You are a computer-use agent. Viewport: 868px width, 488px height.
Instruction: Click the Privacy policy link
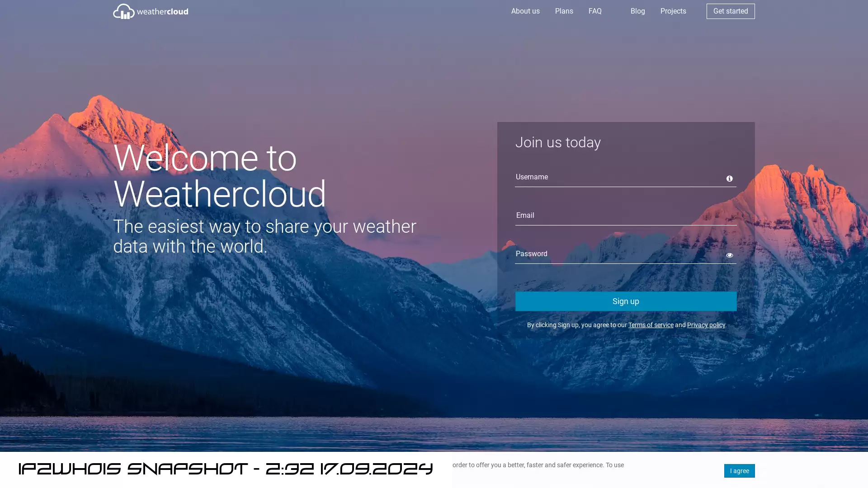tap(706, 325)
